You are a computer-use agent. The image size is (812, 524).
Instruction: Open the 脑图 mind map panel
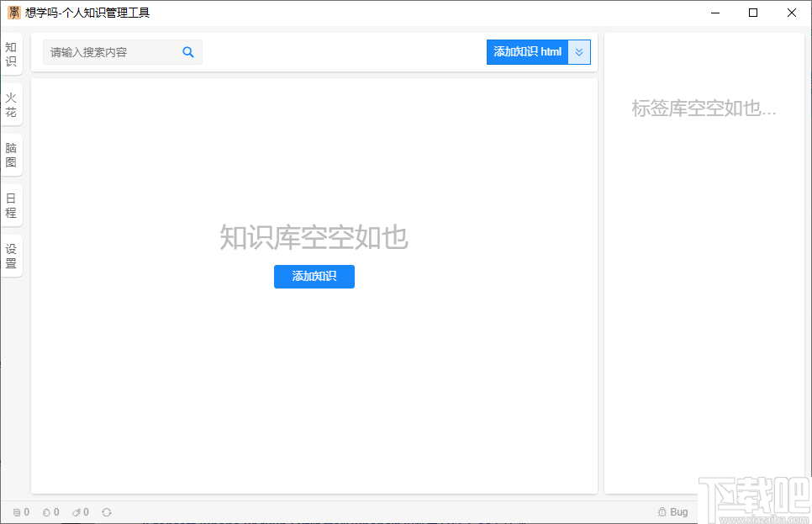tap(11, 154)
